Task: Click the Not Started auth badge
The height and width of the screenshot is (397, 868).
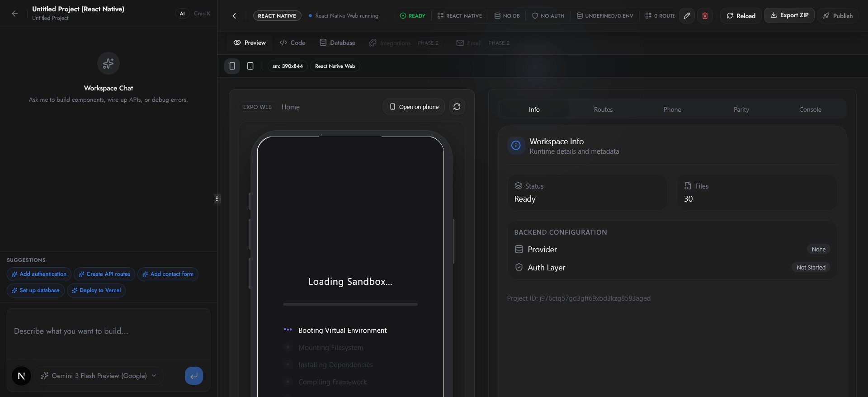Action: pos(811,267)
